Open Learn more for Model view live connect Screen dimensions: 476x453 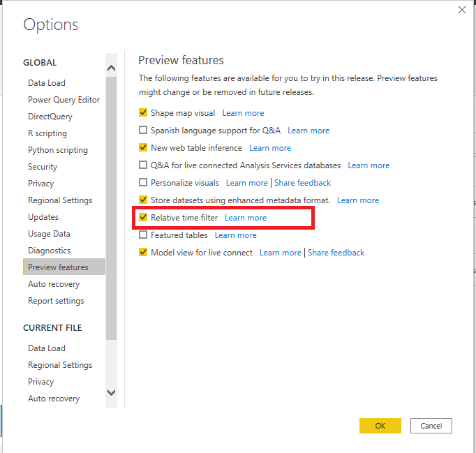(x=280, y=253)
